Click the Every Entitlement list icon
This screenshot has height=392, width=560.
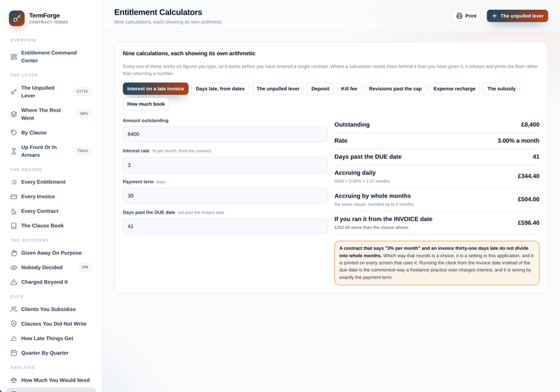[13, 182]
